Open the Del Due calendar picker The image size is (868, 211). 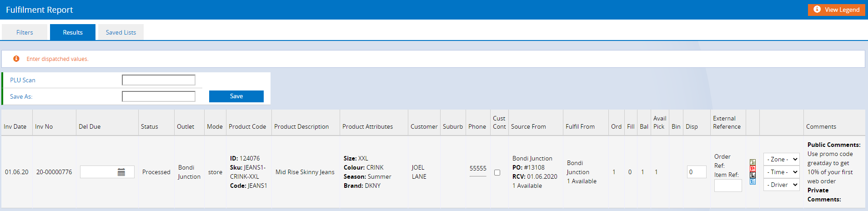(x=121, y=172)
